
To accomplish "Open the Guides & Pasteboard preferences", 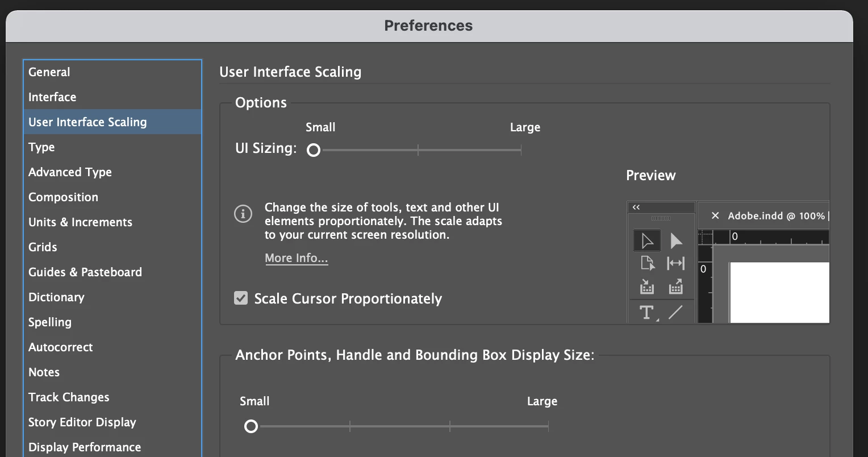I will click(85, 272).
